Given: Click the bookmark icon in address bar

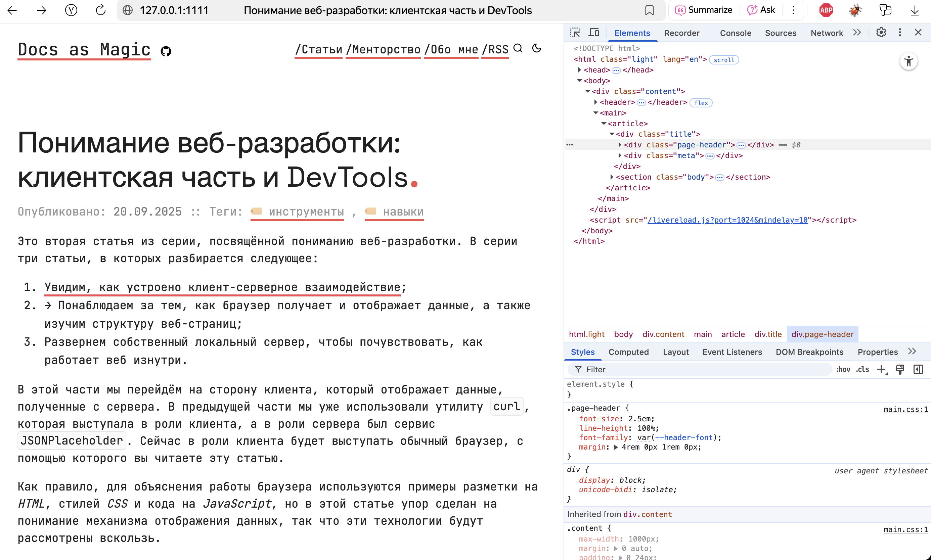Looking at the screenshot, I should (x=649, y=10).
